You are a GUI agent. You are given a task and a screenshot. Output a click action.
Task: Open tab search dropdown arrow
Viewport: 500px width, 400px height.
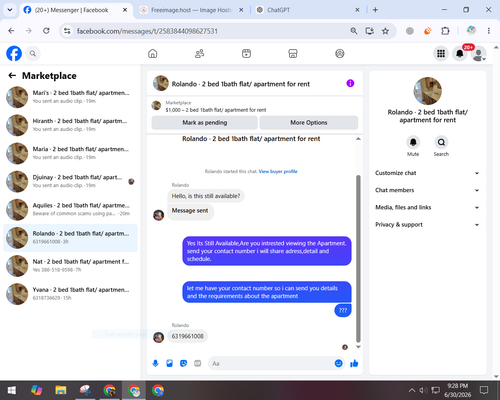click(10, 10)
